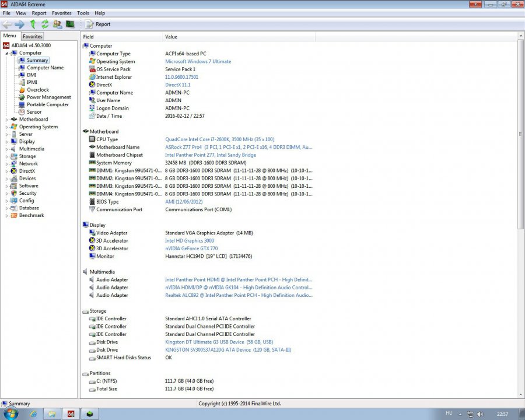Switch to the Menu tab in the sidebar
This screenshot has width=525, height=420.
[10, 36]
